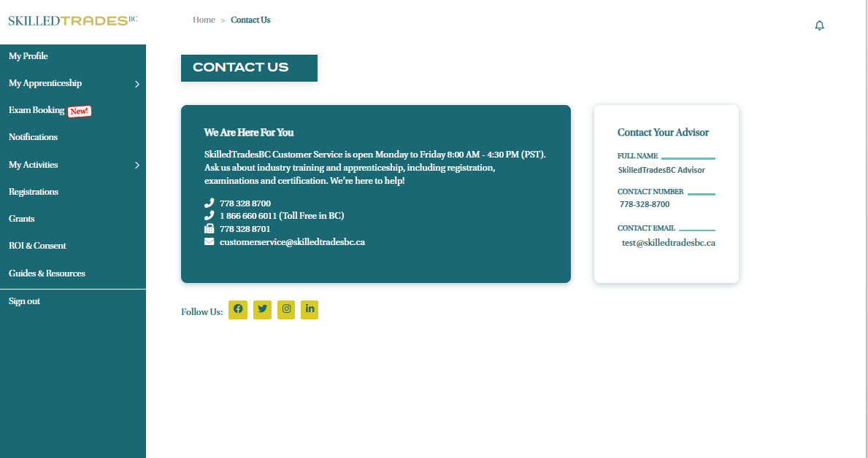
Task: Expand the My Activities submenu chevron
Action: pyautogui.click(x=137, y=166)
